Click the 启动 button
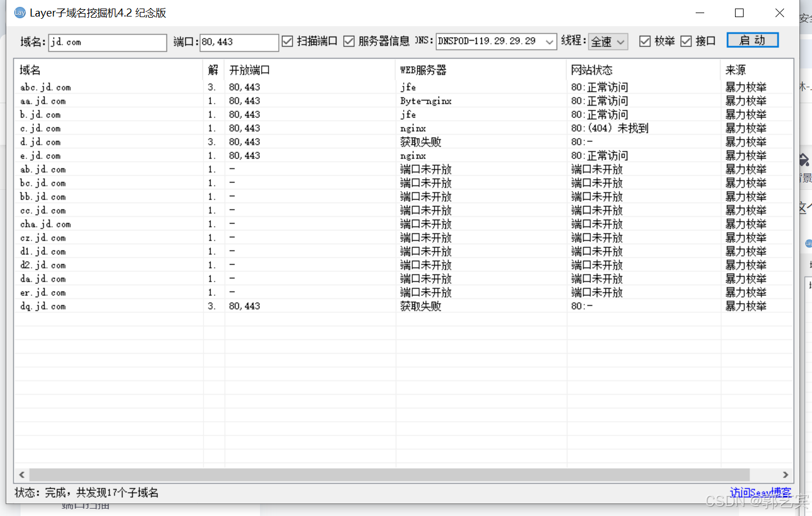812x516 pixels. pos(752,40)
